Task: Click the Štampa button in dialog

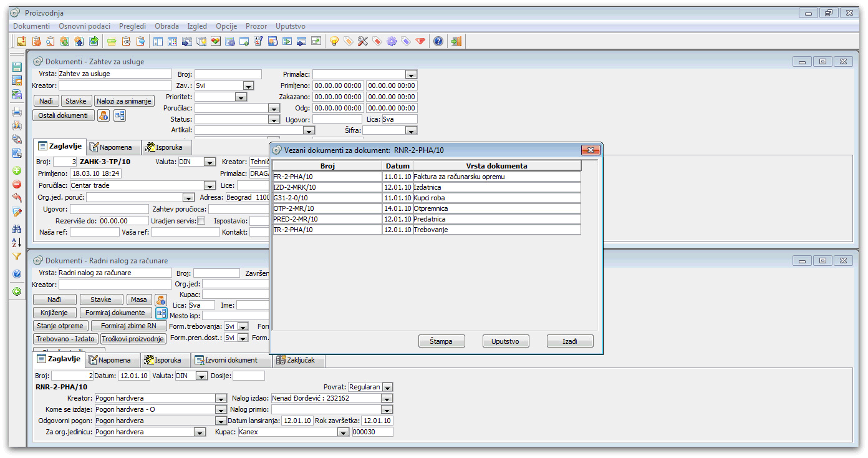Action: coord(441,341)
